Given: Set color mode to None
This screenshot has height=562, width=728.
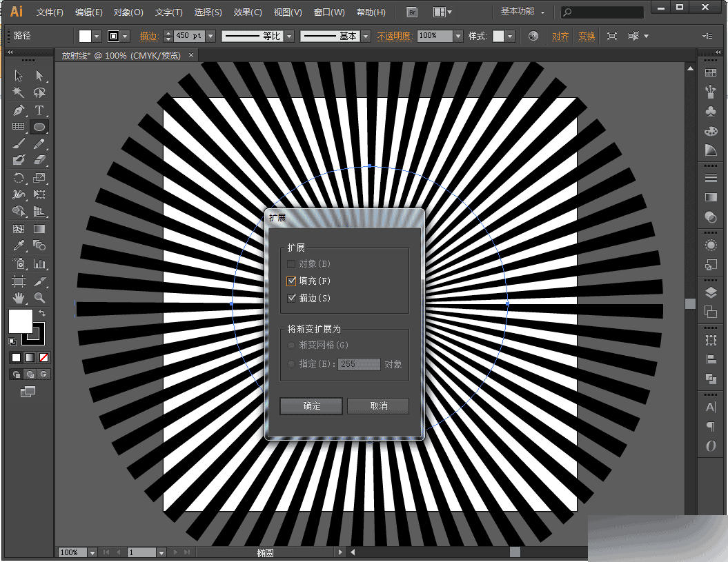Looking at the screenshot, I should coord(43,357).
